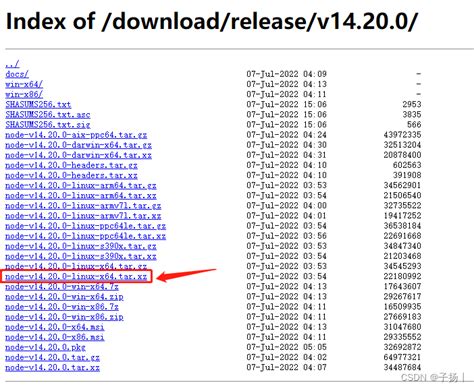Download node-v14.20.0-aix-ppc64.tar.gz
Viewport: 474px width, 389px height.
[76, 135]
